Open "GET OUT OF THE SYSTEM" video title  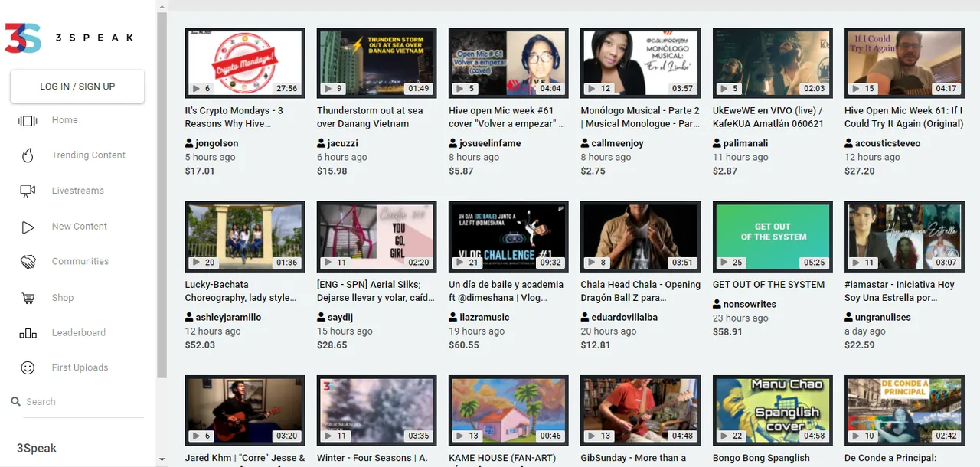769,285
